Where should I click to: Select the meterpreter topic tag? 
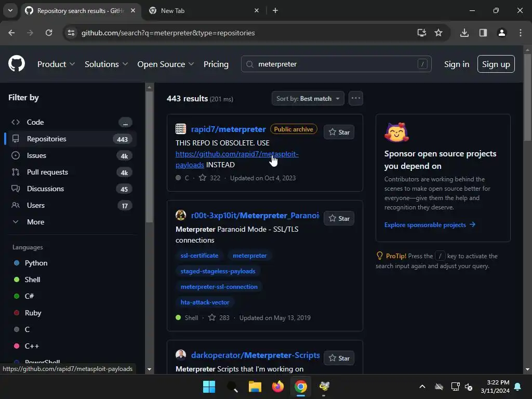250,256
